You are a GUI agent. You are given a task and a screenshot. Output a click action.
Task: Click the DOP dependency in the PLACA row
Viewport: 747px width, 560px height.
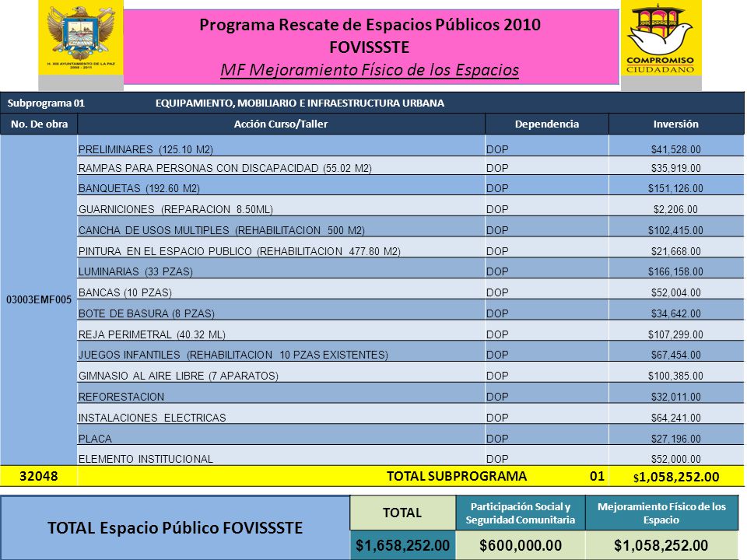[497, 439]
